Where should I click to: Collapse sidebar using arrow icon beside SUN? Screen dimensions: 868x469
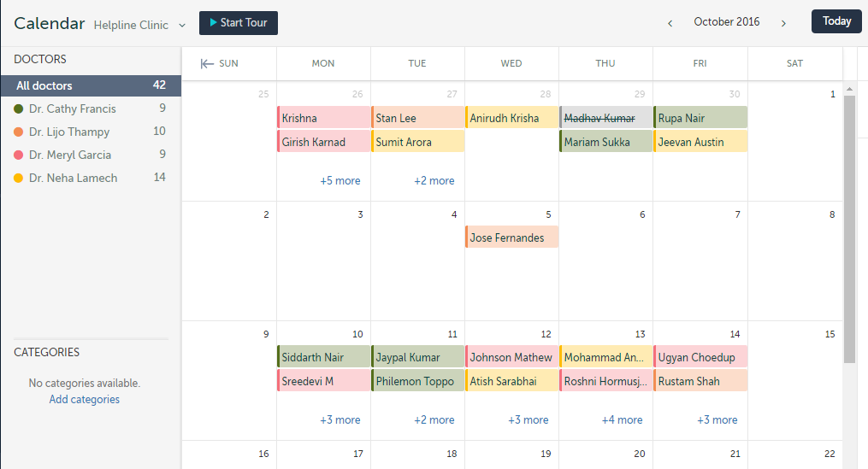point(205,63)
